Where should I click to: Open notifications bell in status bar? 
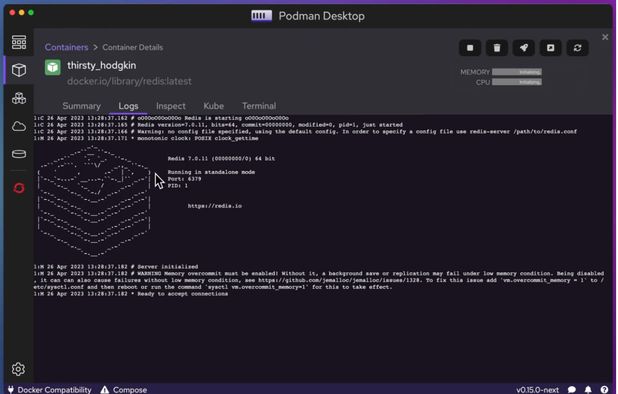click(588, 390)
